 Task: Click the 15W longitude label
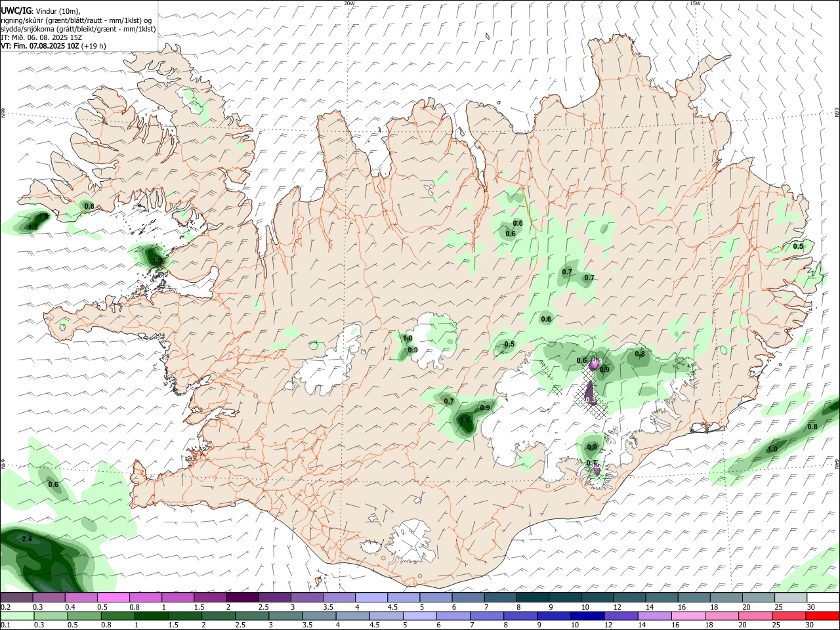[695, 3]
